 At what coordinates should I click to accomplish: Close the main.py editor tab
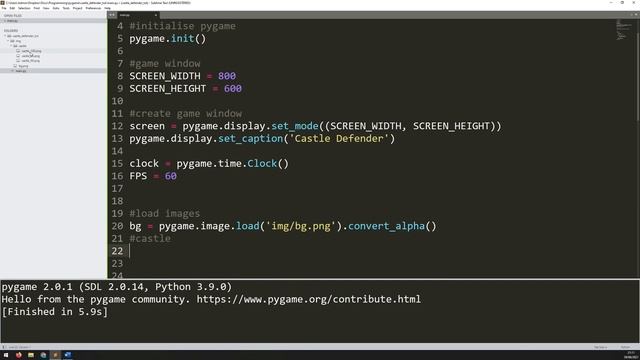tap(156, 15)
